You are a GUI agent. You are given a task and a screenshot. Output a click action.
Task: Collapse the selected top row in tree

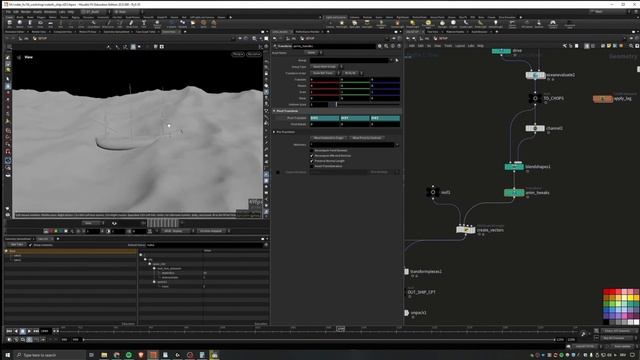point(7,251)
